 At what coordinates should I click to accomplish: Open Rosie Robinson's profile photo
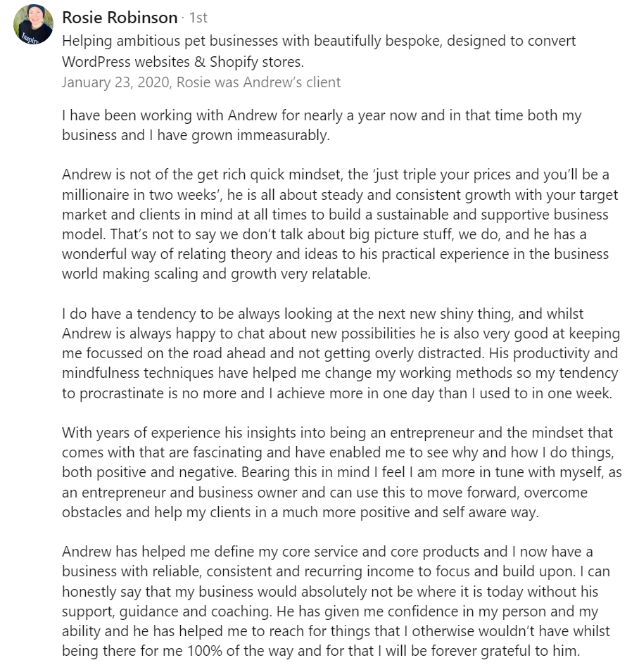pos(33,25)
